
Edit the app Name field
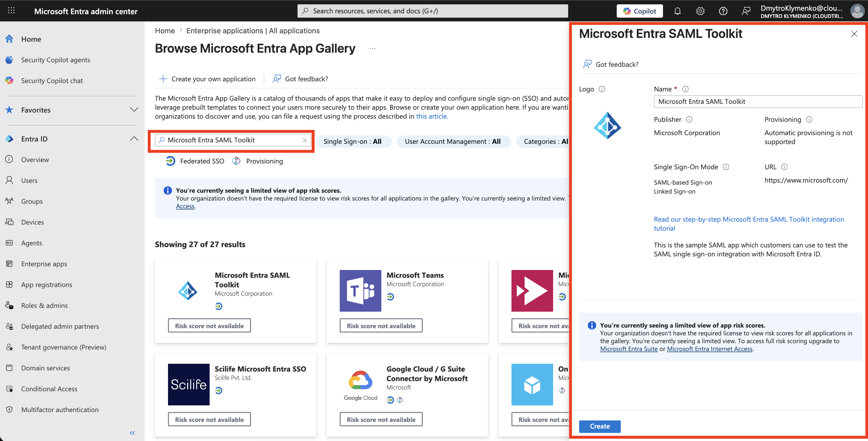(758, 102)
